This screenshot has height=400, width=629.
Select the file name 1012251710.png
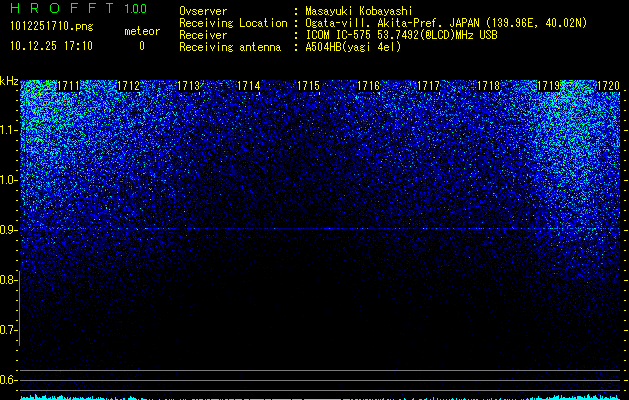coord(52,27)
